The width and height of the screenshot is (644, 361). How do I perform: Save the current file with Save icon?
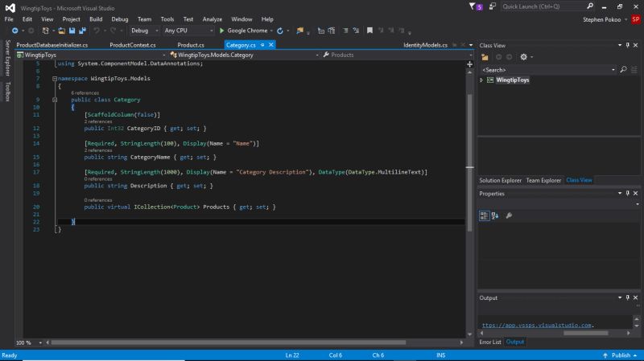(72, 31)
